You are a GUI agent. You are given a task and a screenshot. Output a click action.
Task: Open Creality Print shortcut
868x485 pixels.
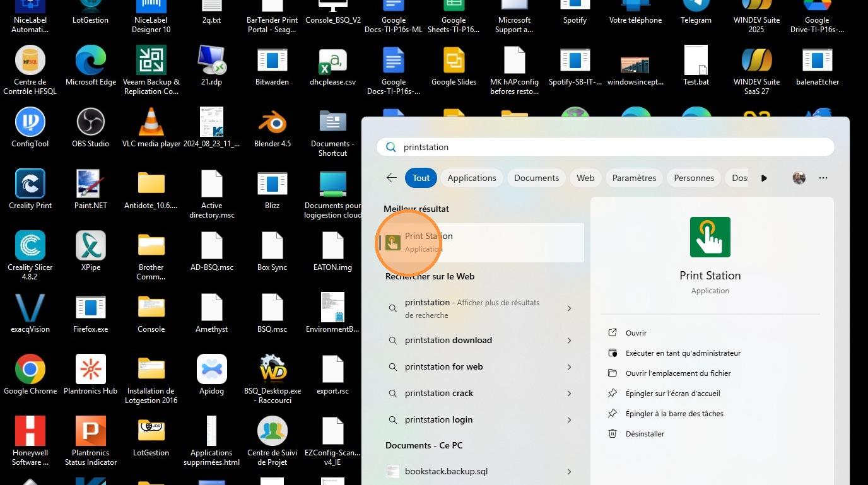pos(30,190)
